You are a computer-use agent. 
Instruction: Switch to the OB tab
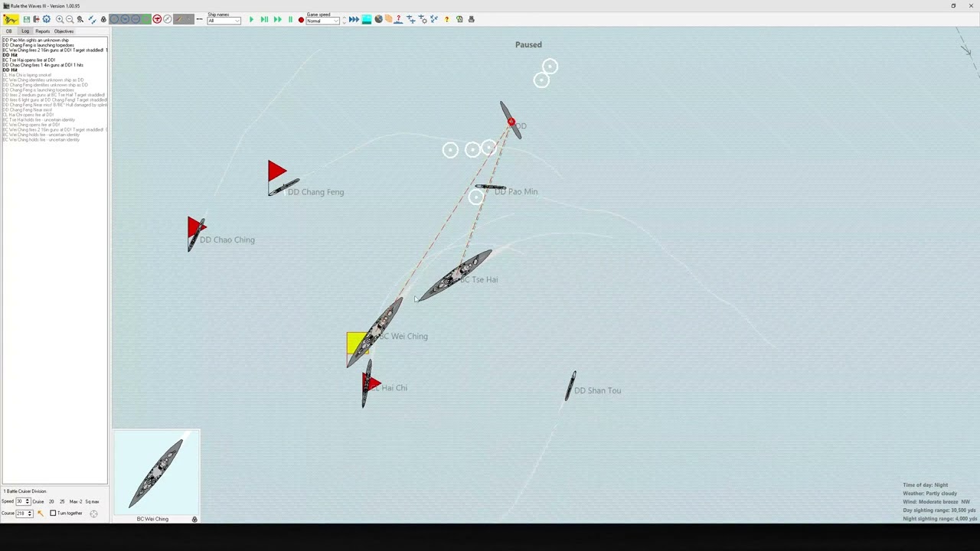(x=9, y=31)
